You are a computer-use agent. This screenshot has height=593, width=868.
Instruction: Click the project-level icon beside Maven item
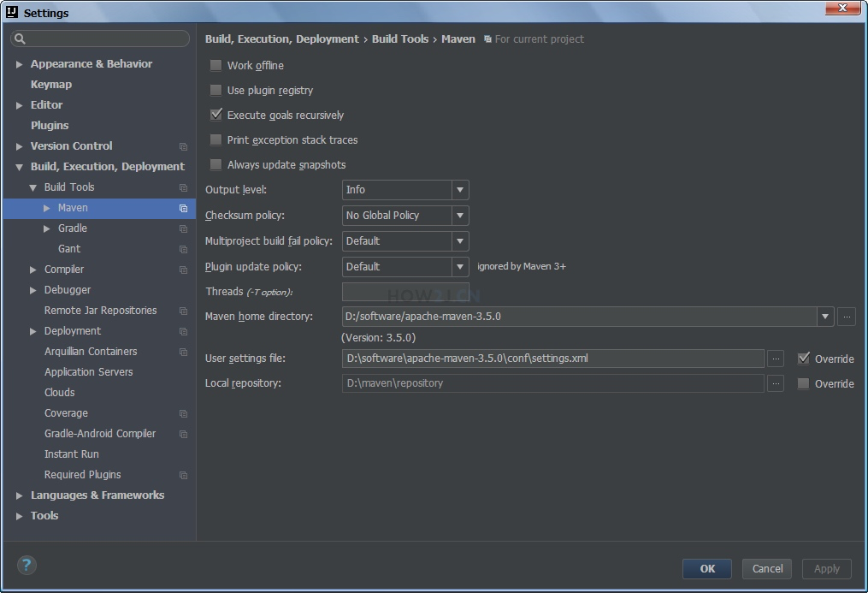(x=183, y=208)
